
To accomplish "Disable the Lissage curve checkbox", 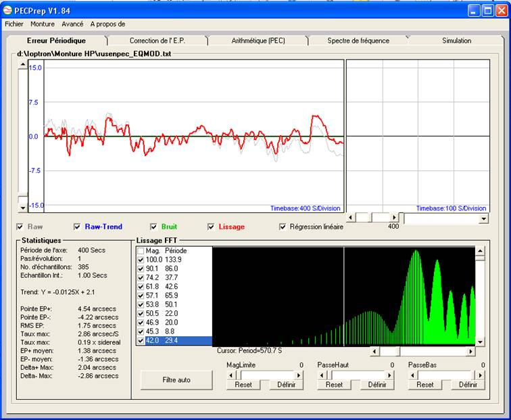I will click(212, 227).
